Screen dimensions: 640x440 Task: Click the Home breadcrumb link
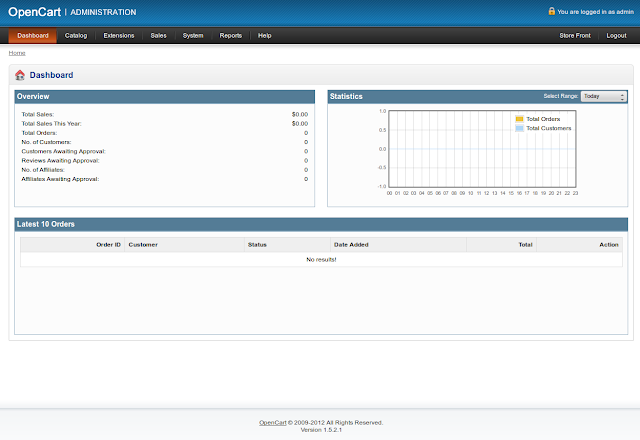pyautogui.click(x=17, y=53)
